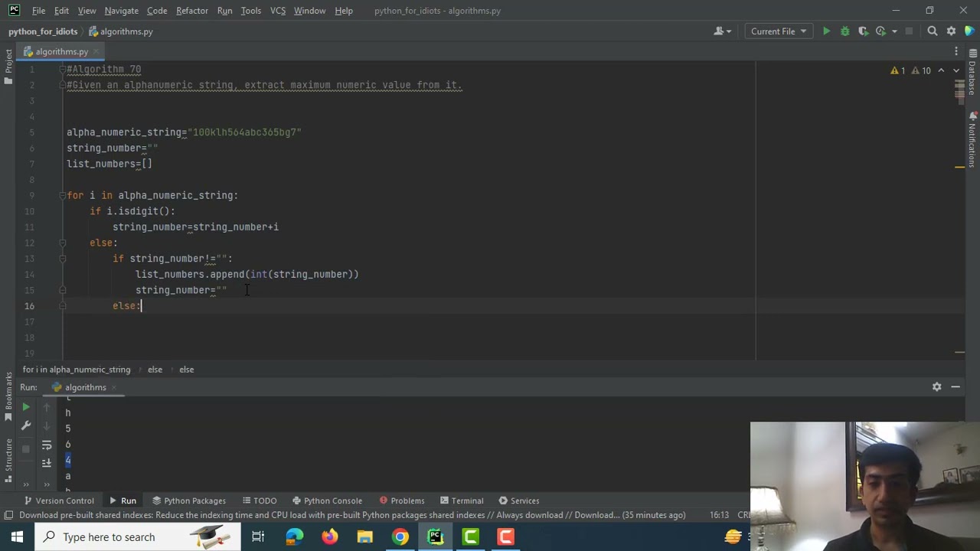Open the editor tabs three-dot menu

956,51
